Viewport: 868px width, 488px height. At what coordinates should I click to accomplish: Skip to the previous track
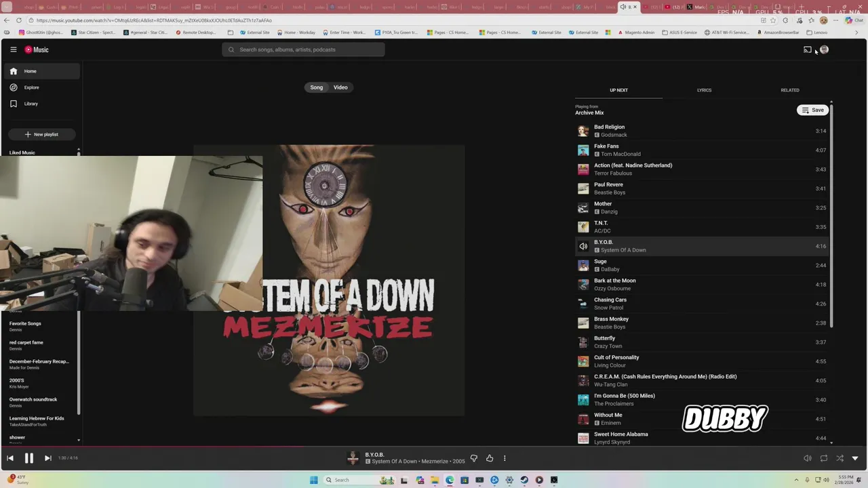coord(10,458)
